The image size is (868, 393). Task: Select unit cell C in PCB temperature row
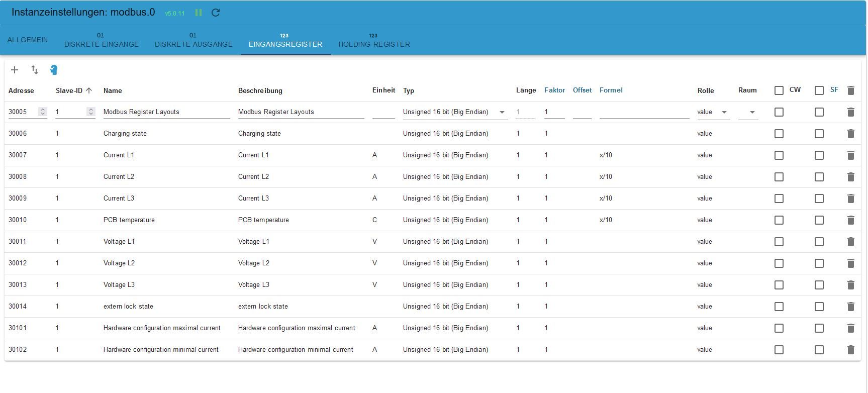(x=374, y=220)
